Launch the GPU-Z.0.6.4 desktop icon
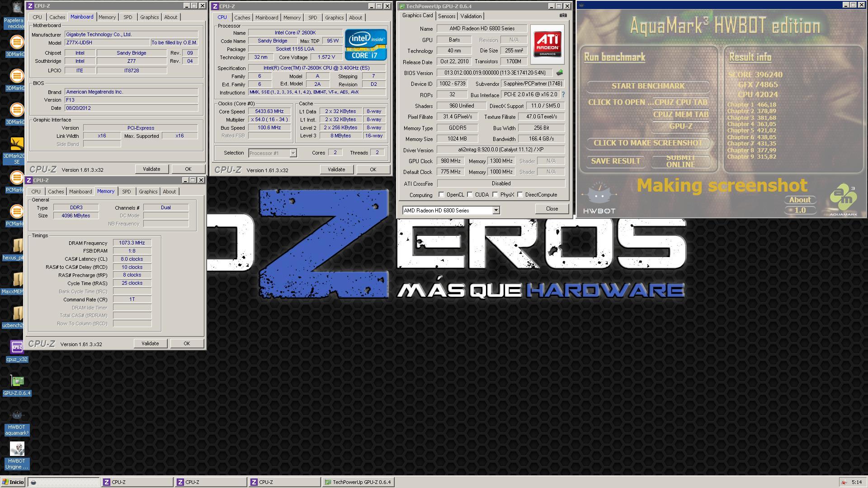Screen dimensions: 868x488 17,385
